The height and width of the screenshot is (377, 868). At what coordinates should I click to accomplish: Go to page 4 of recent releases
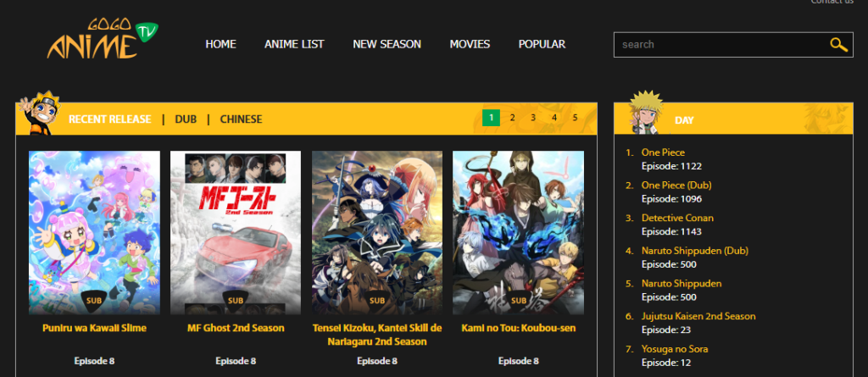click(x=554, y=118)
